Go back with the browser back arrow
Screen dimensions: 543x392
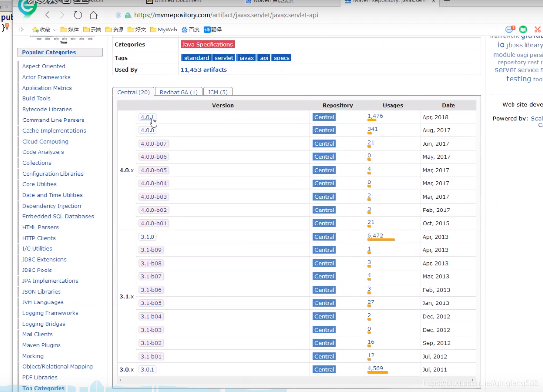pyautogui.click(x=47, y=15)
